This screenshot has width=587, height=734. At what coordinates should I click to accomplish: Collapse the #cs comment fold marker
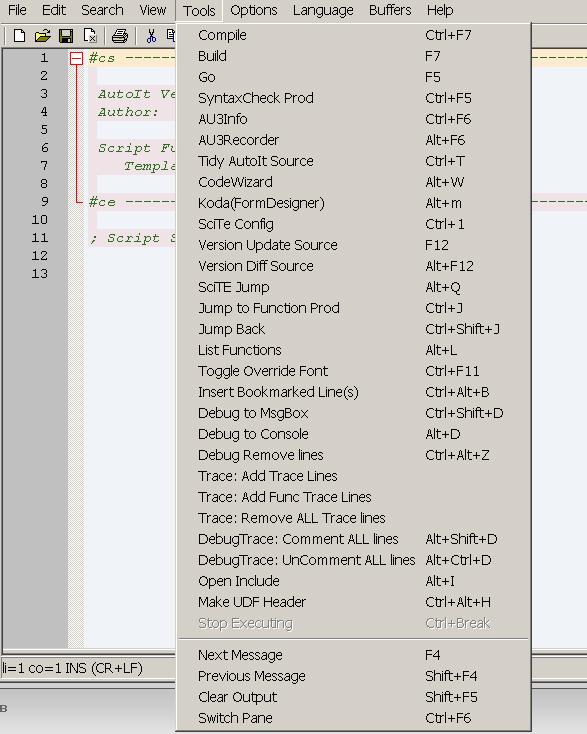pyautogui.click(x=76, y=58)
